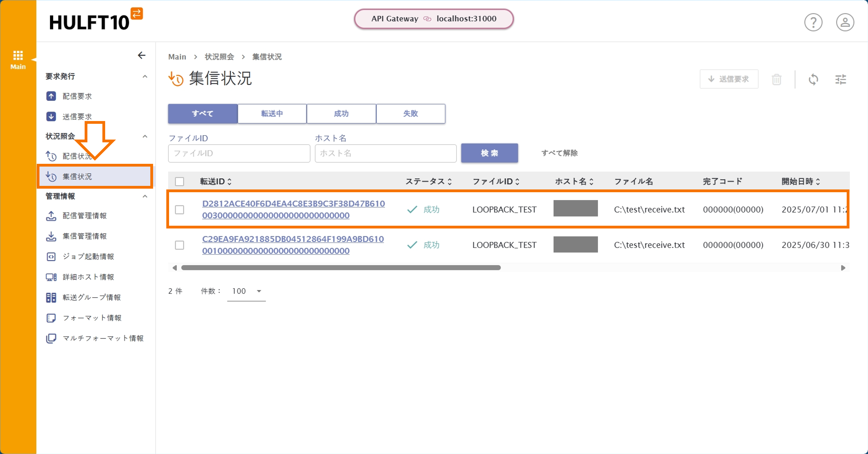This screenshot has width=868, height=454.
Task: Collapse the 管理情報 sidebar section
Action: tap(145, 196)
